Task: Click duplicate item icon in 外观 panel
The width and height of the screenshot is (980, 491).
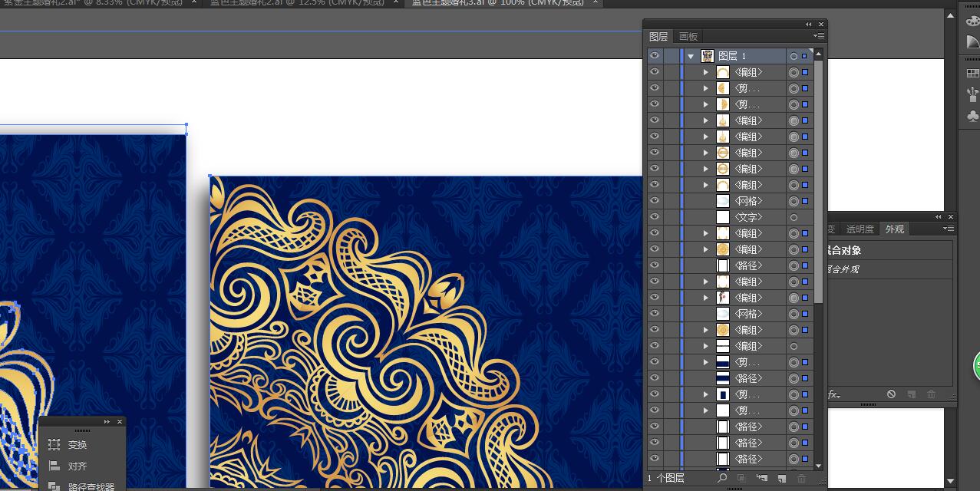Action: 912,394
